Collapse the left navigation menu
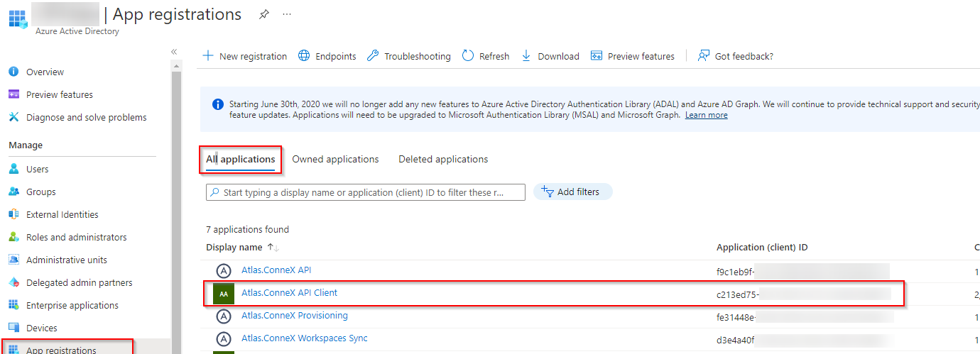Viewport: 980px width, 354px height. point(174,52)
